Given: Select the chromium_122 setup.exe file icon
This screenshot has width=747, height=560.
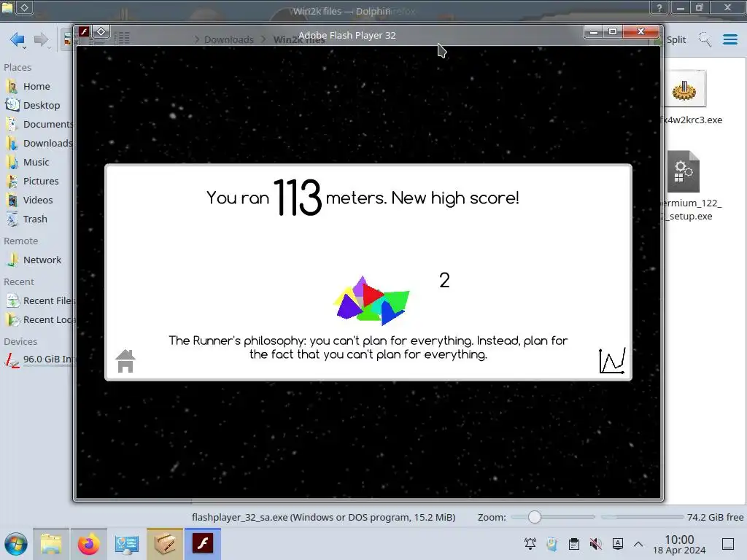Looking at the screenshot, I should [x=684, y=171].
